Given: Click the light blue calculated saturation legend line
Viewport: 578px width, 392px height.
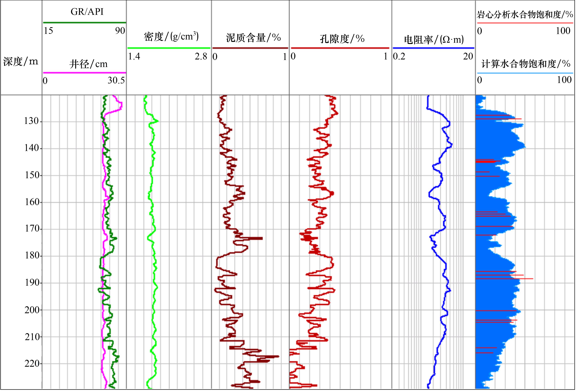Looking at the screenshot, I should [525, 73].
